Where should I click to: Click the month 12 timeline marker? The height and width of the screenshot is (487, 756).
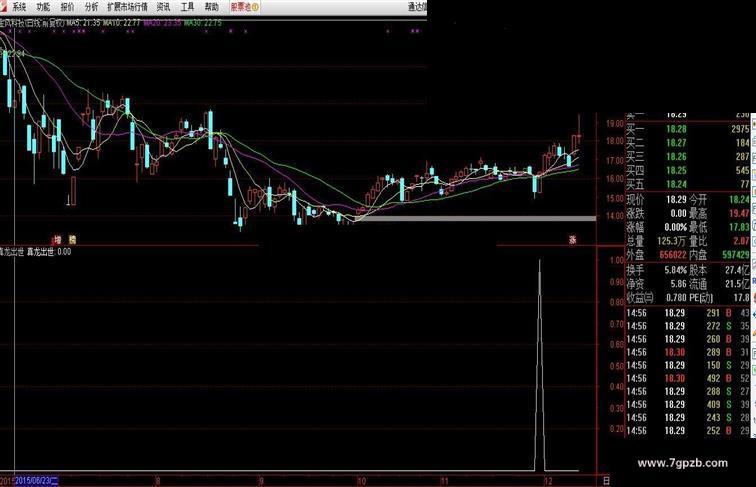548,481
